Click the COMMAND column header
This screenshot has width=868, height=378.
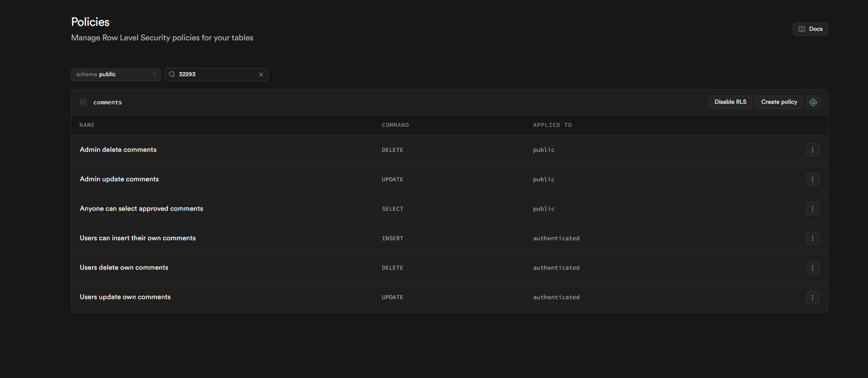tap(395, 125)
